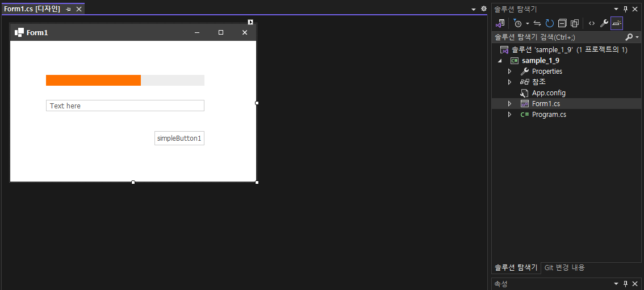The image size is (644, 290).
Task: Click the 솔루션 탐색기 panel title
Action: tap(515, 9)
